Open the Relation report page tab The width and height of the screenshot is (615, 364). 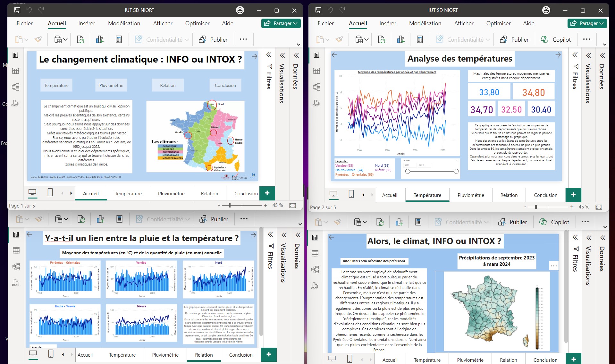209,193
